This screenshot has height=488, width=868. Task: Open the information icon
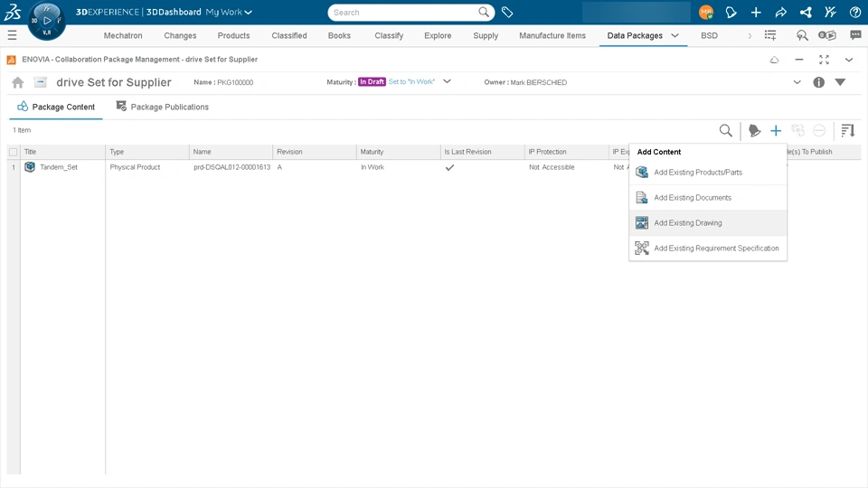(x=819, y=82)
